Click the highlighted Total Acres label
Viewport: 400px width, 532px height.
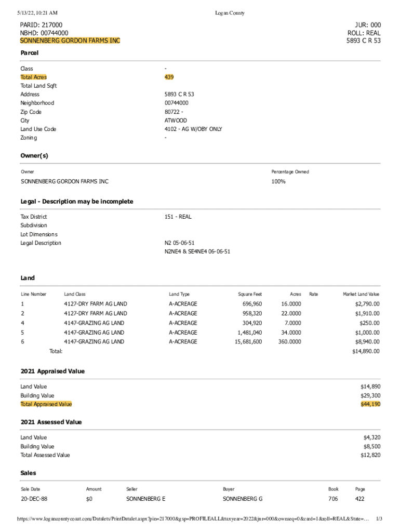coord(33,77)
